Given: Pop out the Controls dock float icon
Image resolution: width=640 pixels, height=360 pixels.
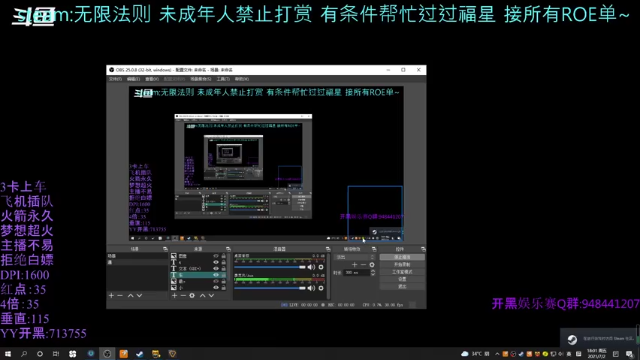Looking at the screenshot, I should coord(423,249).
